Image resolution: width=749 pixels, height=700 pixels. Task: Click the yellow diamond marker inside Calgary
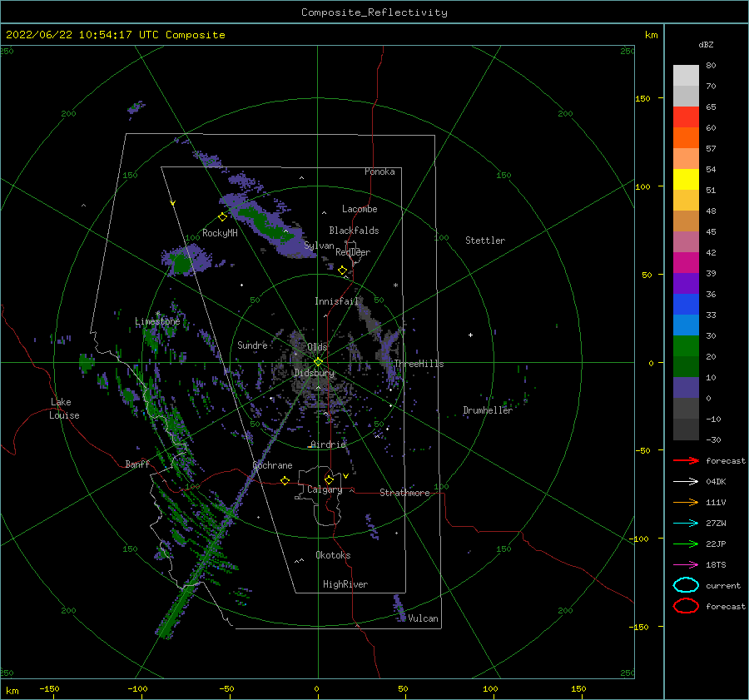[329, 479]
